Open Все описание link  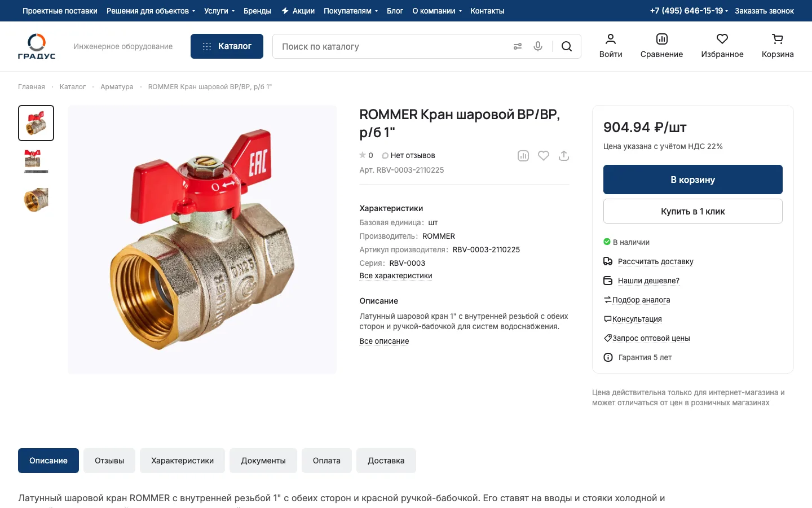pyautogui.click(x=384, y=341)
